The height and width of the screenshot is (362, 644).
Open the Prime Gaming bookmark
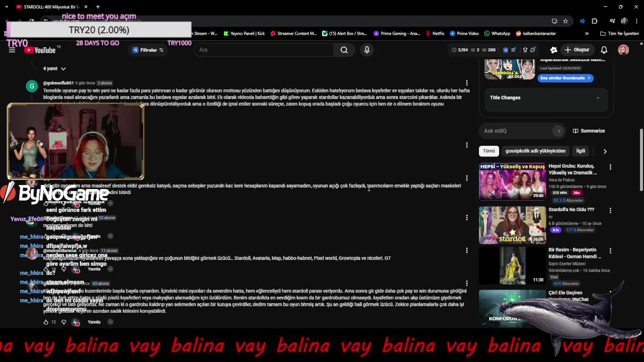click(x=397, y=34)
